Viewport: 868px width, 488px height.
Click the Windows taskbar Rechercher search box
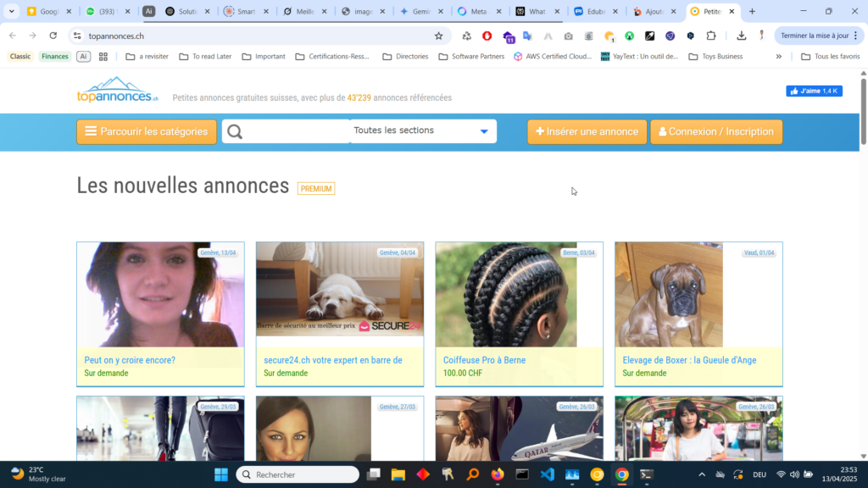298,474
